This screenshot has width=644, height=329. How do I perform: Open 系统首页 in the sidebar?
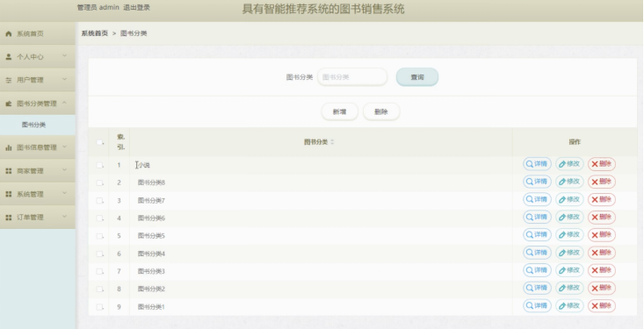tap(38, 33)
